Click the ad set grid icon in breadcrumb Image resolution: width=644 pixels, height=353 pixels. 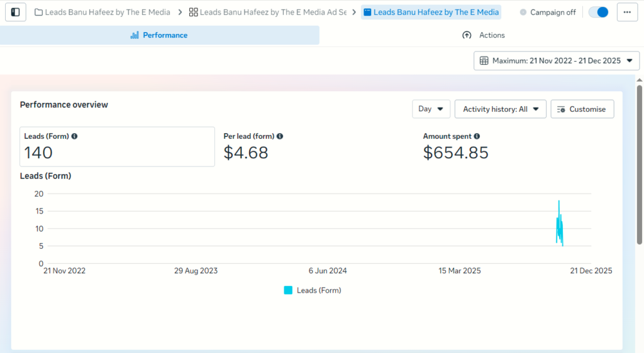pyautogui.click(x=194, y=13)
